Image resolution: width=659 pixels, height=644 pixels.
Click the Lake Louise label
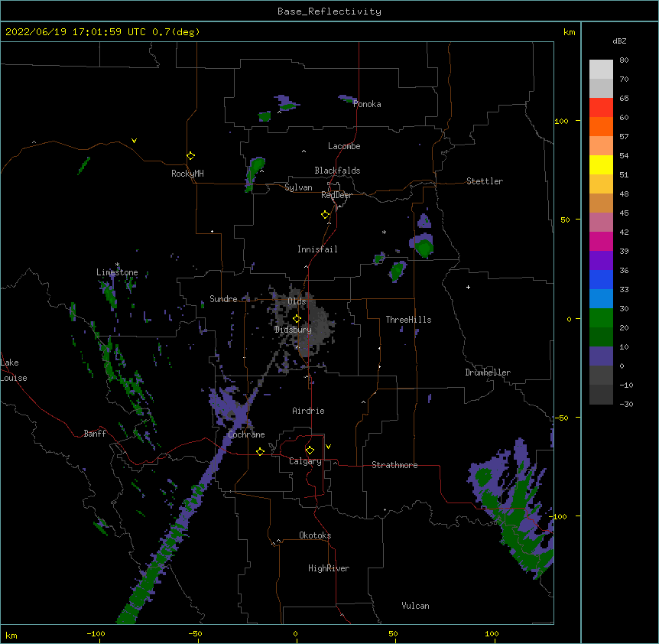click(x=14, y=370)
